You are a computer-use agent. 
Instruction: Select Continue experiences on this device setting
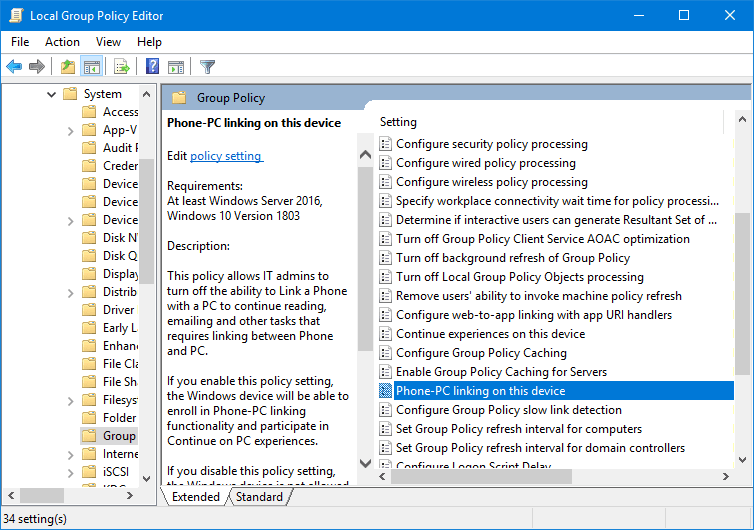(x=490, y=334)
